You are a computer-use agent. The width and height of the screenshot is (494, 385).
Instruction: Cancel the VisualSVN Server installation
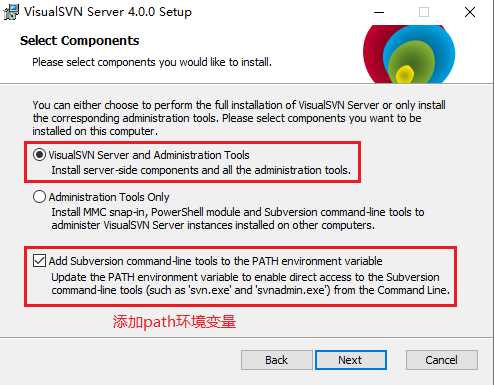pos(441,360)
